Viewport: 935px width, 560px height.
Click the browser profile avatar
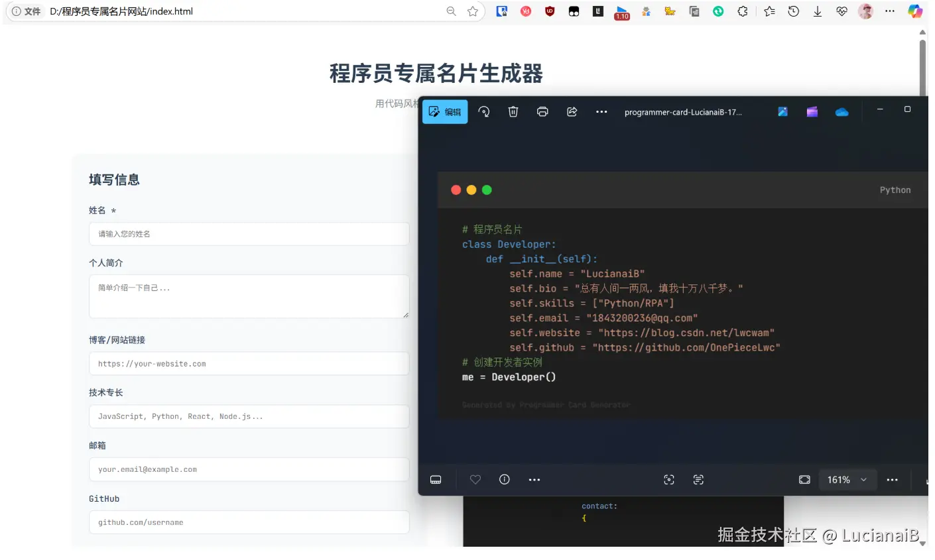point(865,11)
